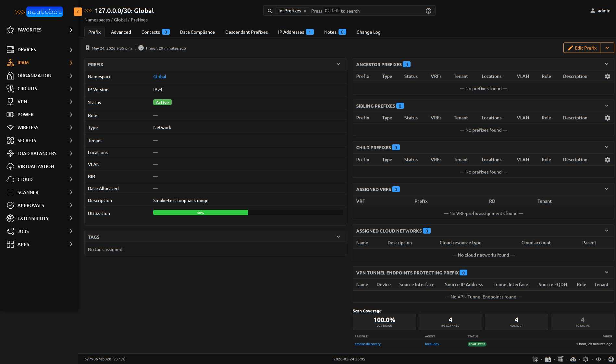
Task: Click the Jobs sidebar icon
Action: 10,231
